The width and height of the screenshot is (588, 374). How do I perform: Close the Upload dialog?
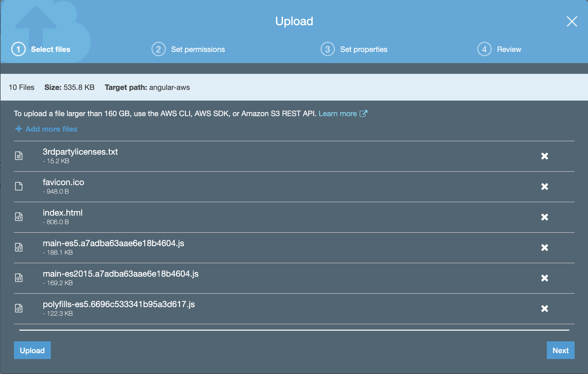click(x=572, y=21)
